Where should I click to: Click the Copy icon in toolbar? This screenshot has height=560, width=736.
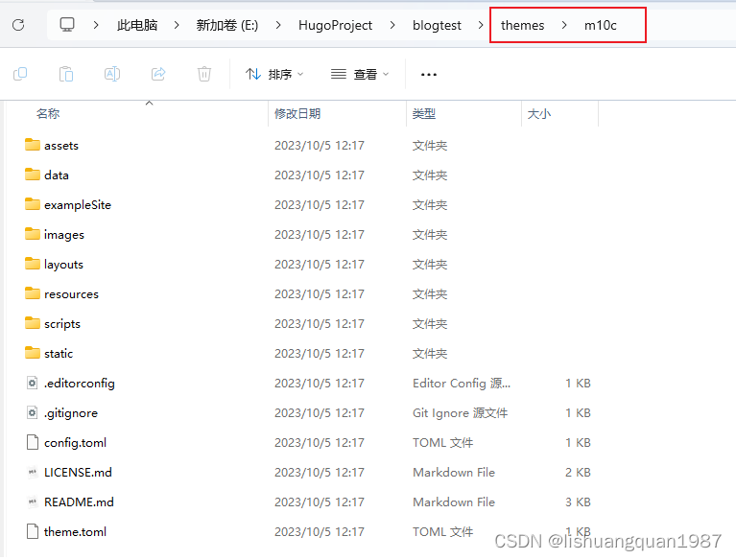coord(19,74)
